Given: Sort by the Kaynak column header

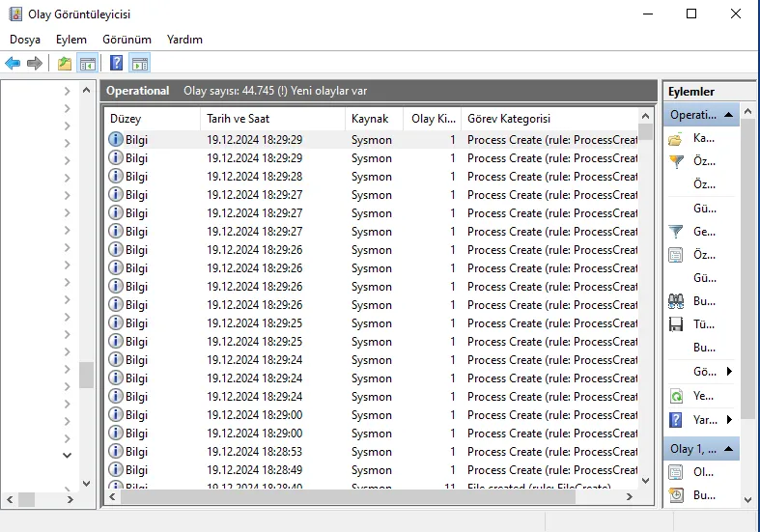Looking at the screenshot, I should [x=374, y=119].
